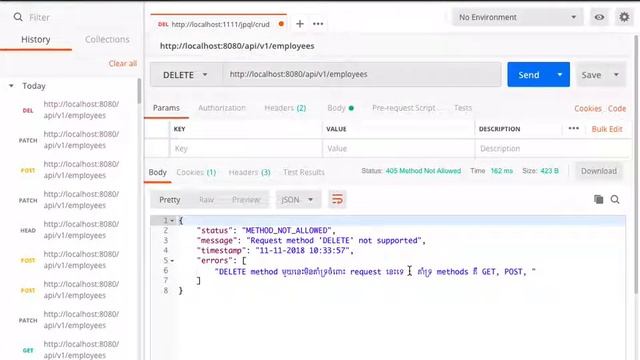The height and width of the screenshot is (360, 640).
Task: Open Save button dropdown arrow
Action: pyautogui.click(x=616, y=75)
